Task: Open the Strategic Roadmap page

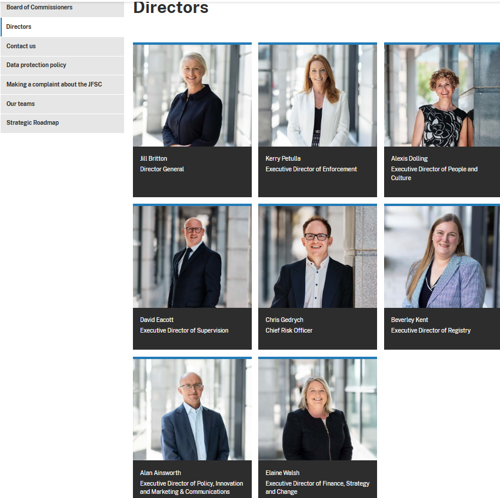Action: 62,123
